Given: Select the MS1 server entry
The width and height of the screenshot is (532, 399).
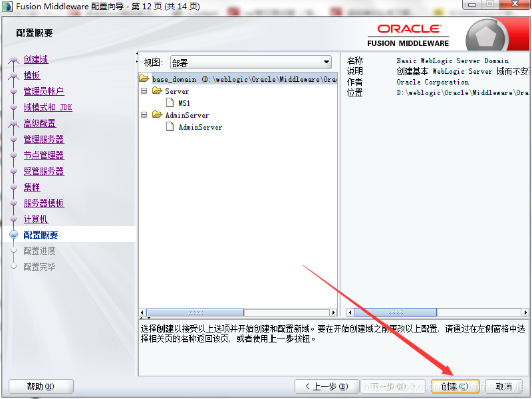Looking at the screenshot, I should coord(184,103).
